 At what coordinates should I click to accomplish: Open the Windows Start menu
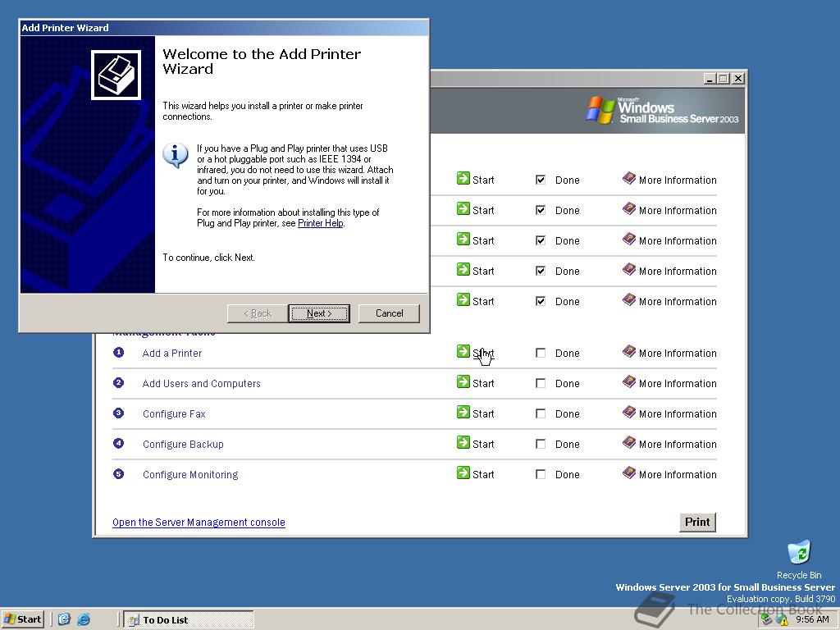coord(22,619)
